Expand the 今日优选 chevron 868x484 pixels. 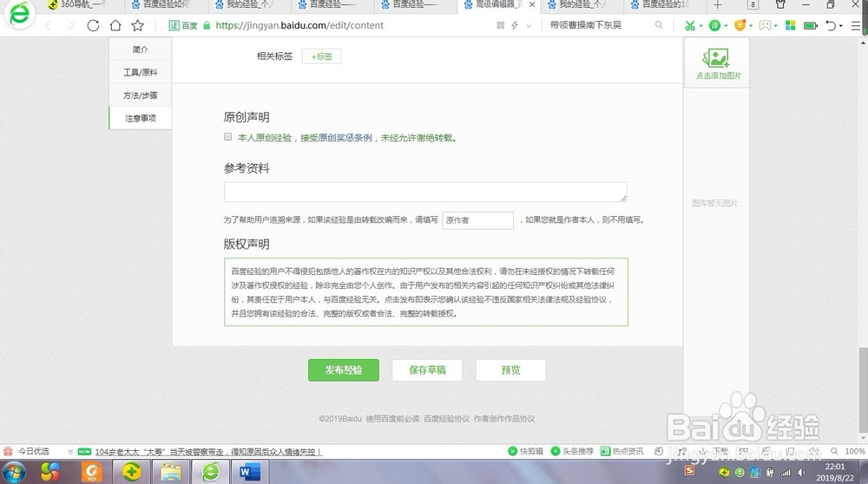(70, 451)
